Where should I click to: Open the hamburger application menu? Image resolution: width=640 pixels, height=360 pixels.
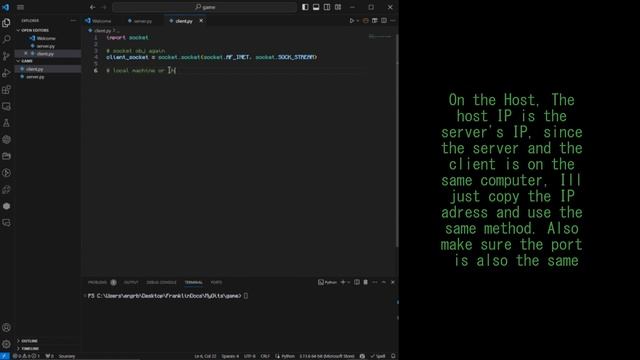coord(20,7)
